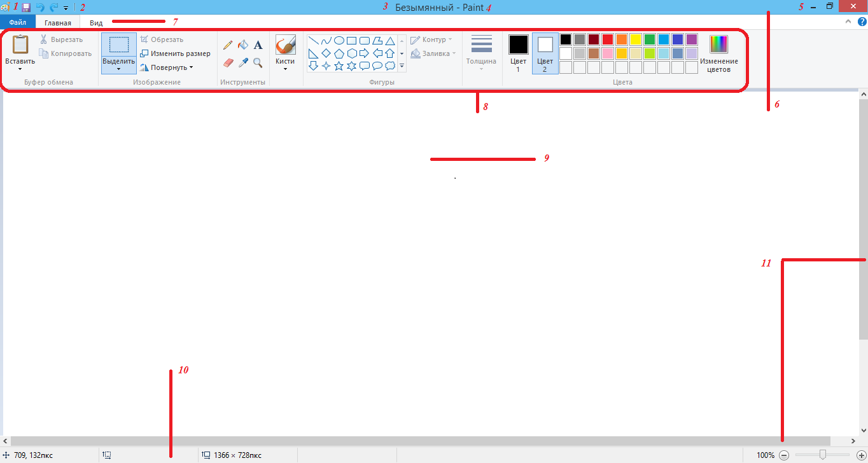Viewport: 868px width, 463px height.
Task: Choose the Diamond shape
Action: 326,53
